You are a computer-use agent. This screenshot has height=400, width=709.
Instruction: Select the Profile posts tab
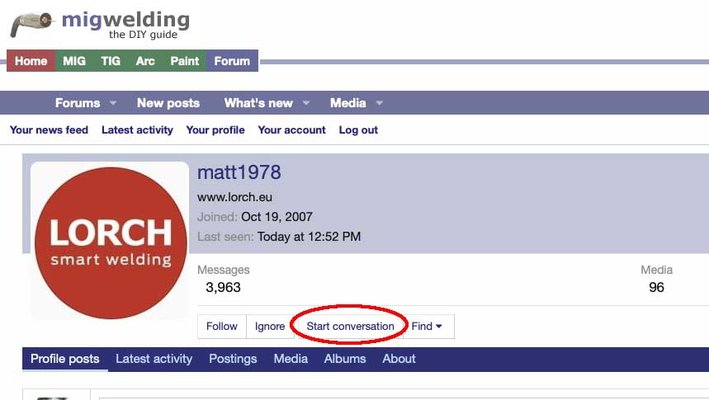coord(65,359)
